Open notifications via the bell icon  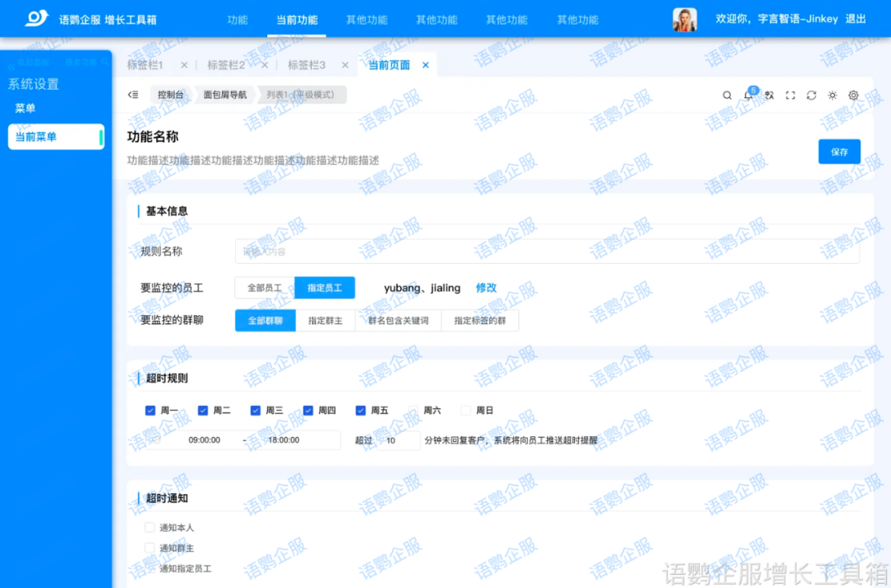[747, 95]
